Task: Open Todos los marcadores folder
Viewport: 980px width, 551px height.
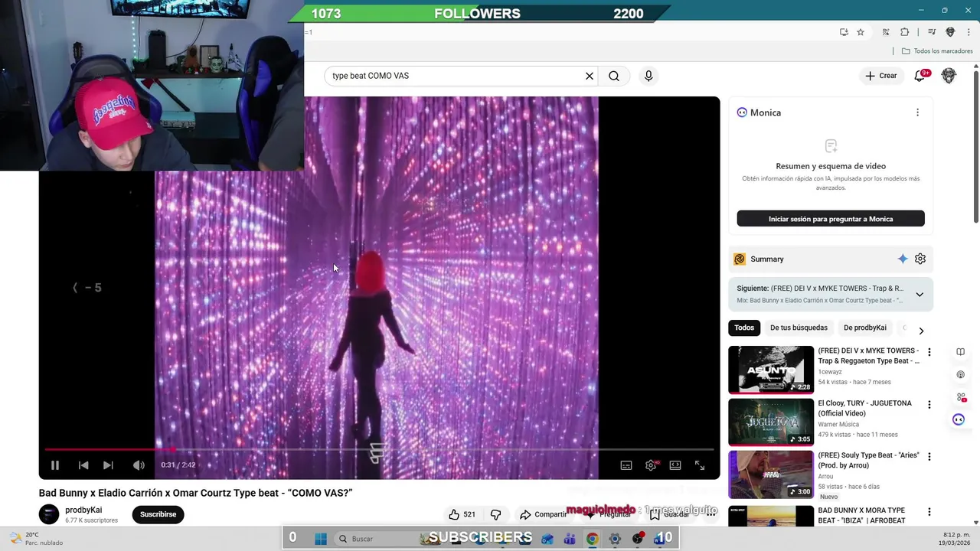Action: [937, 51]
